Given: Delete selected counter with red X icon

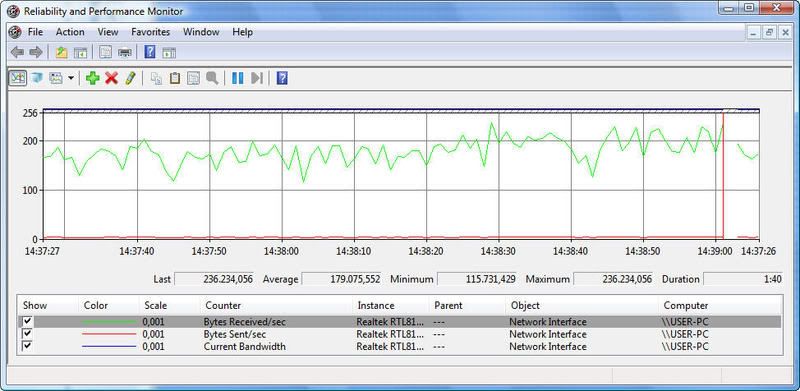Looking at the screenshot, I should point(111,78).
